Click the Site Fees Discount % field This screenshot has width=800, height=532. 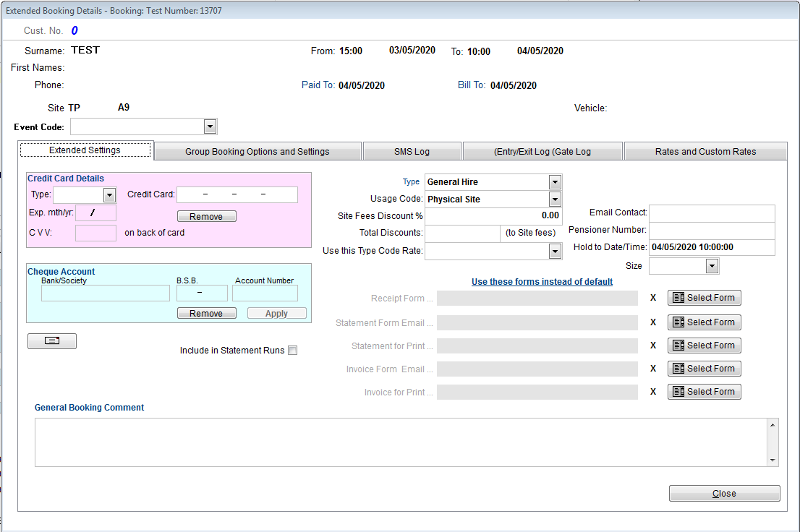coord(493,215)
